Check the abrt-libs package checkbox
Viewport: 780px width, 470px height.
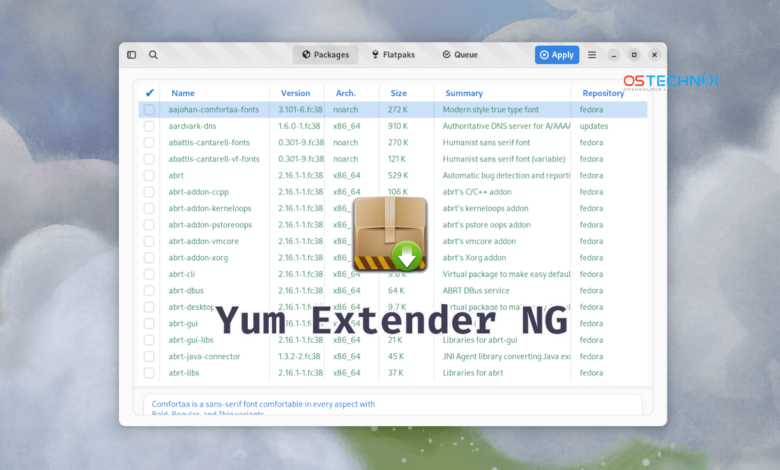pyautogui.click(x=149, y=373)
